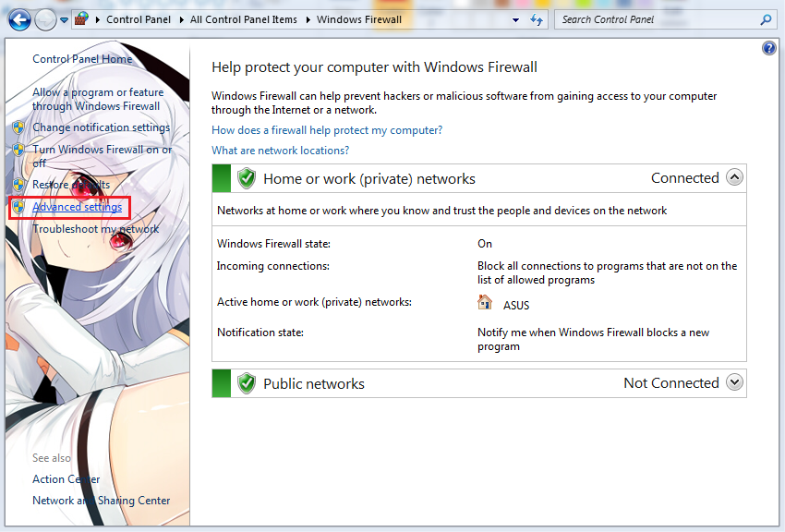
Task: Open Control Panel Home link
Action: coord(82,58)
